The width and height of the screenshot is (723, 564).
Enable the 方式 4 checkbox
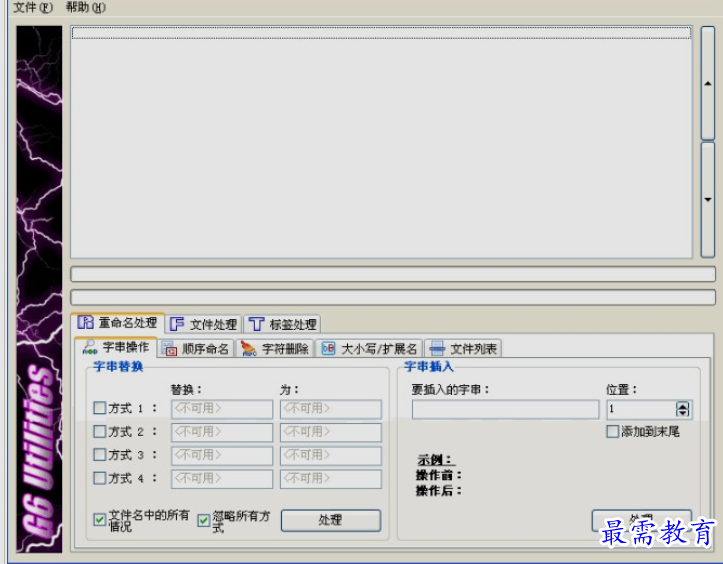(x=100, y=478)
